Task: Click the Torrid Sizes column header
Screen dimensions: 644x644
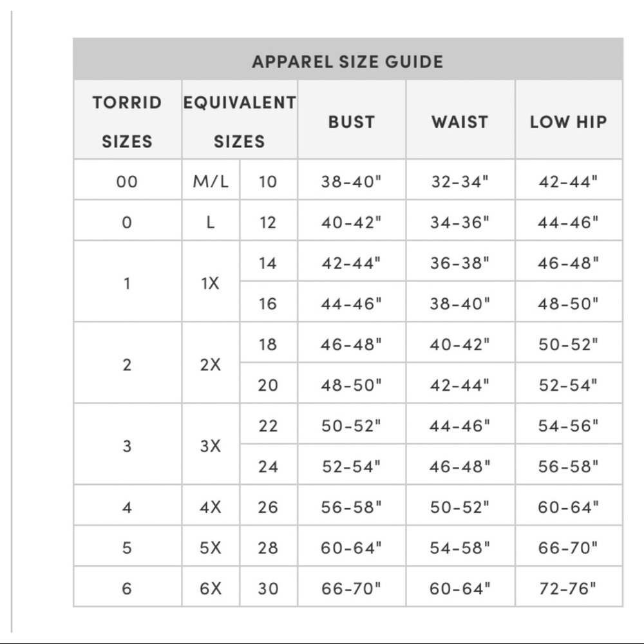Action: tap(127, 121)
